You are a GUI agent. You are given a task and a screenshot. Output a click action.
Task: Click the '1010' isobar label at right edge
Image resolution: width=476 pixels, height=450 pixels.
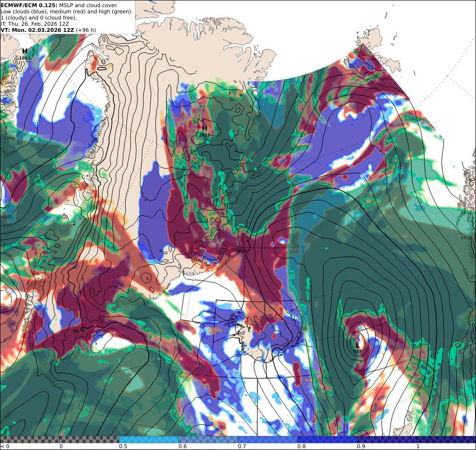(x=466, y=238)
